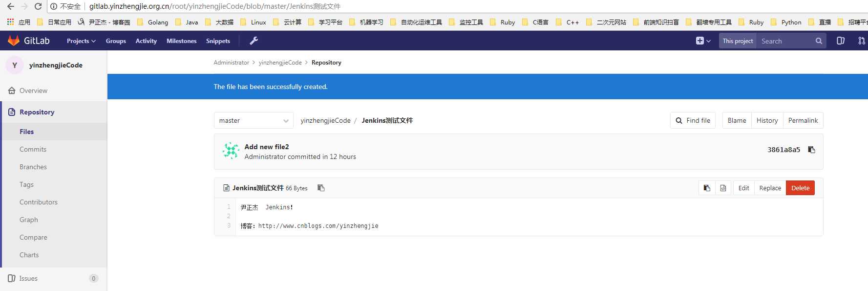The image size is (868, 291).
Task: Reload the page in the browser
Action: (38, 6)
